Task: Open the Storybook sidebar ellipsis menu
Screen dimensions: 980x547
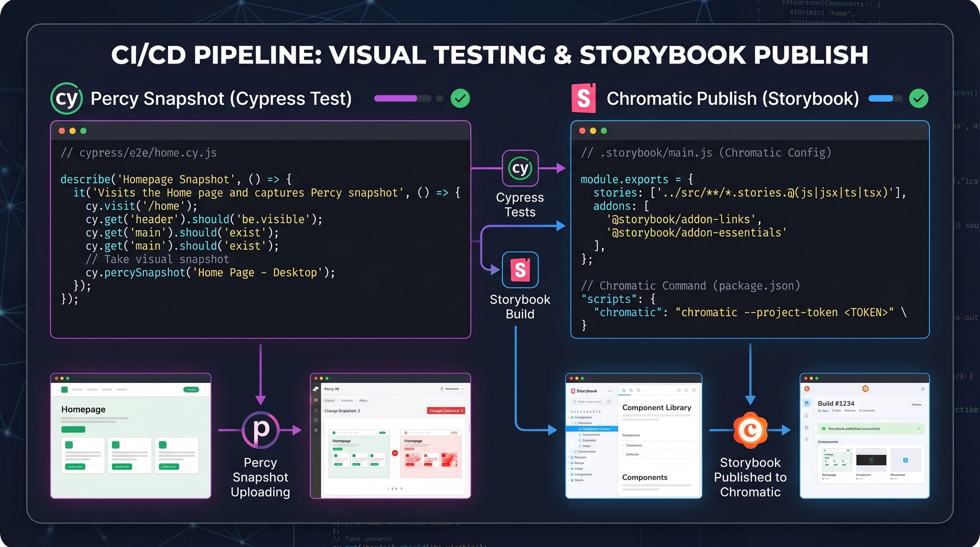Action: pyautogui.click(x=610, y=391)
